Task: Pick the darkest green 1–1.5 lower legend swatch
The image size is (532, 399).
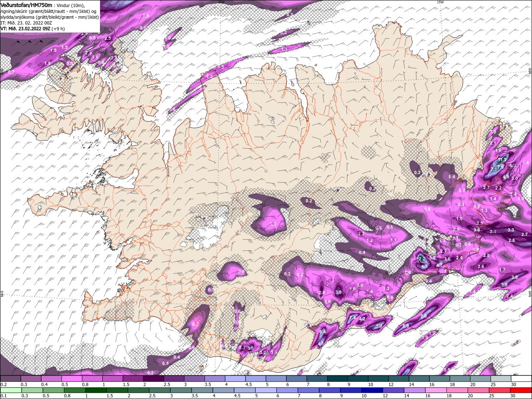Action: [x=96, y=390]
